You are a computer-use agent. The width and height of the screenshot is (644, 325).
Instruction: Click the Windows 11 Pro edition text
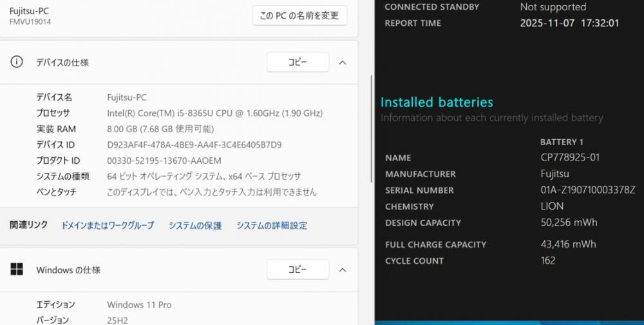pyautogui.click(x=139, y=304)
